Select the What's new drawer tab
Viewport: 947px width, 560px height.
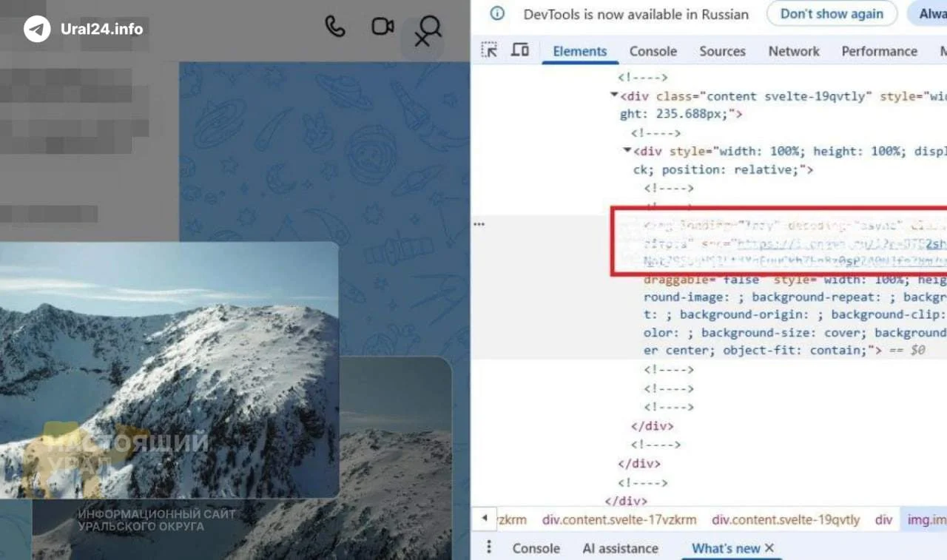tap(726, 548)
